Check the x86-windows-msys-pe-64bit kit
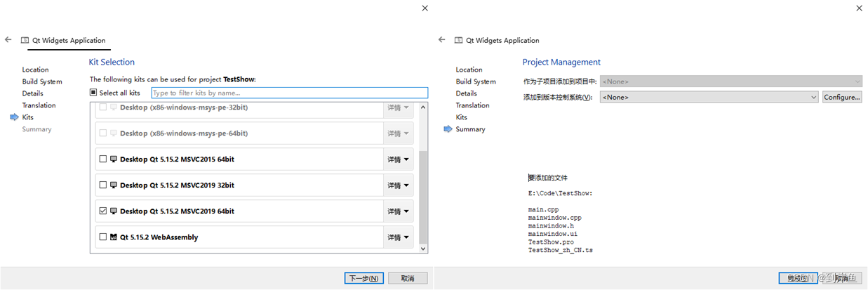The height and width of the screenshot is (290, 868). (x=103, y=133)
